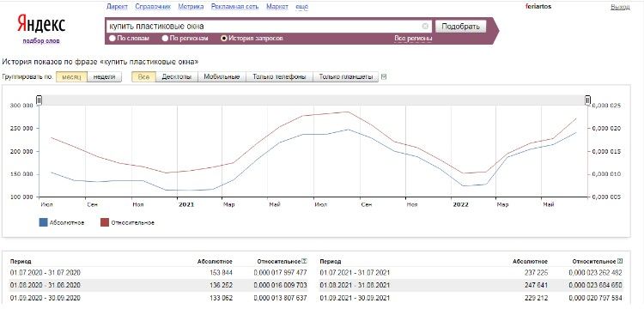Click the period 01.09.2020 - 30.09.2020

tap(46, 298)
